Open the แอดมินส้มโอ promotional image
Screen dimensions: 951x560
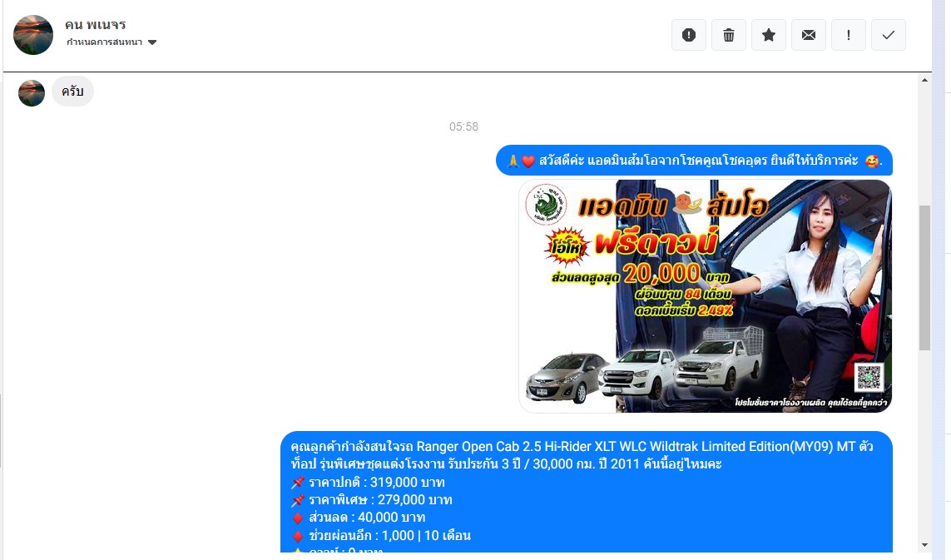pyautogui.click(x=706, y=296)
